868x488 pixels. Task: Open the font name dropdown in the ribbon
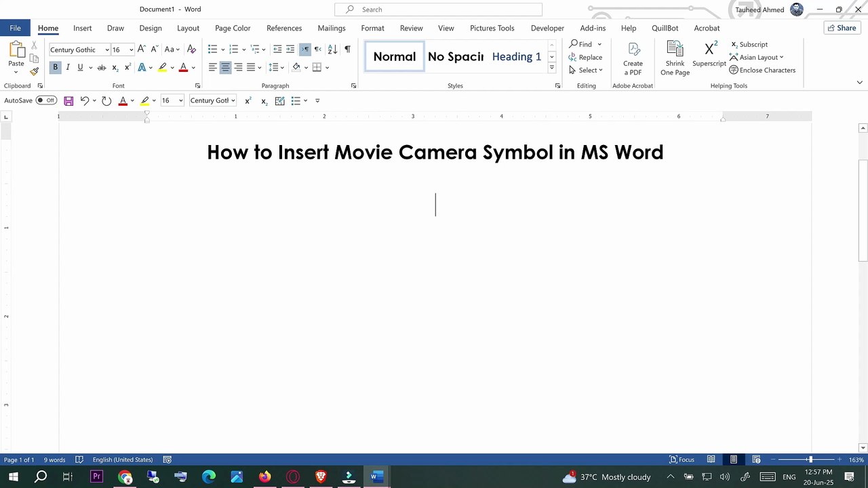coord(106,50)
